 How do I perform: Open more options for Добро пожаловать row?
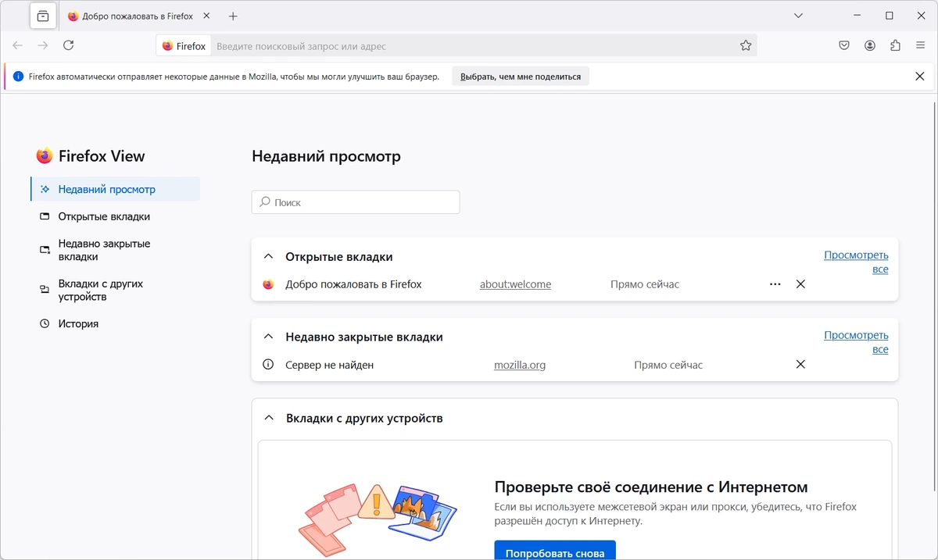[775, 284]
